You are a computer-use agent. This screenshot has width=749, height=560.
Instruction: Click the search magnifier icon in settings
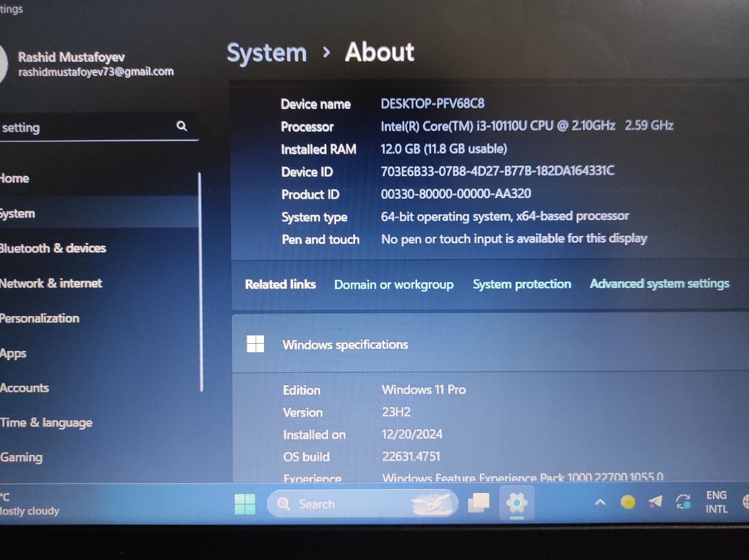click(181, 126)
